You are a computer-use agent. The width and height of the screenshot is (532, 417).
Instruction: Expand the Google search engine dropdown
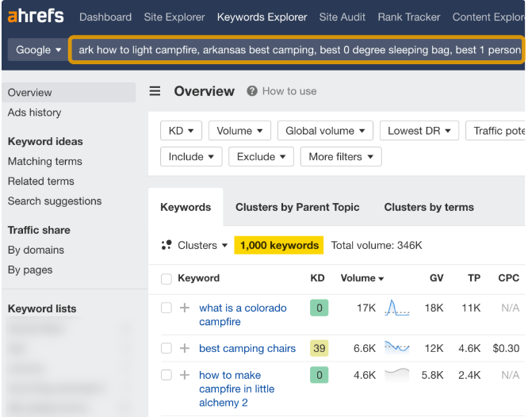pyautogui.click(x=38, y=50)
